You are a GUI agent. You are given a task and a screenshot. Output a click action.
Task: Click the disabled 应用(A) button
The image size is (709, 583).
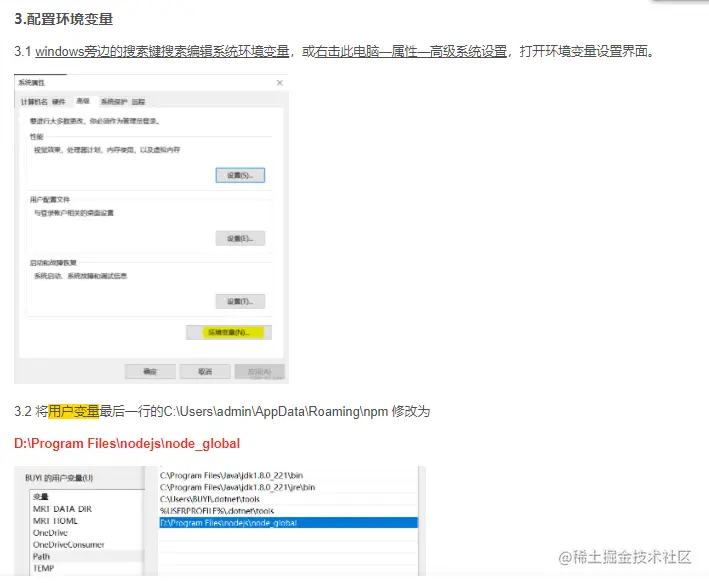pyautogui.click(x=260, y=371)
